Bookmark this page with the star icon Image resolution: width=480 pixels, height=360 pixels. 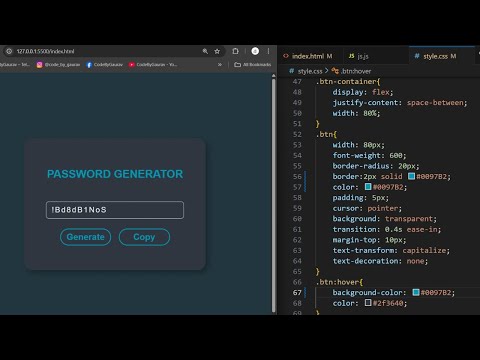click(x=217, y=51)
